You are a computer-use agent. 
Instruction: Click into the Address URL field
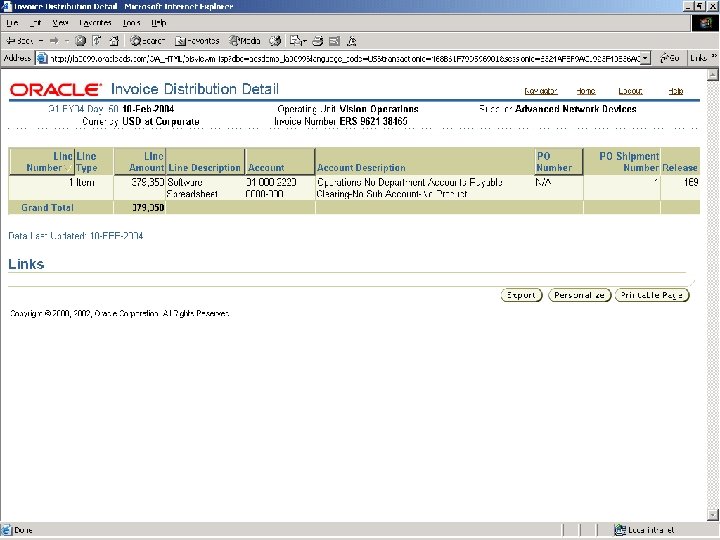click(x=344, y=58)
